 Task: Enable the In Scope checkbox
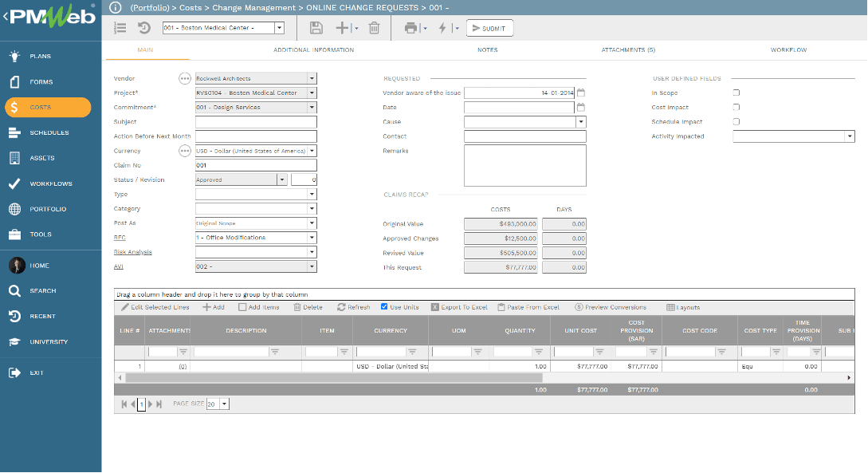(735, 92)
